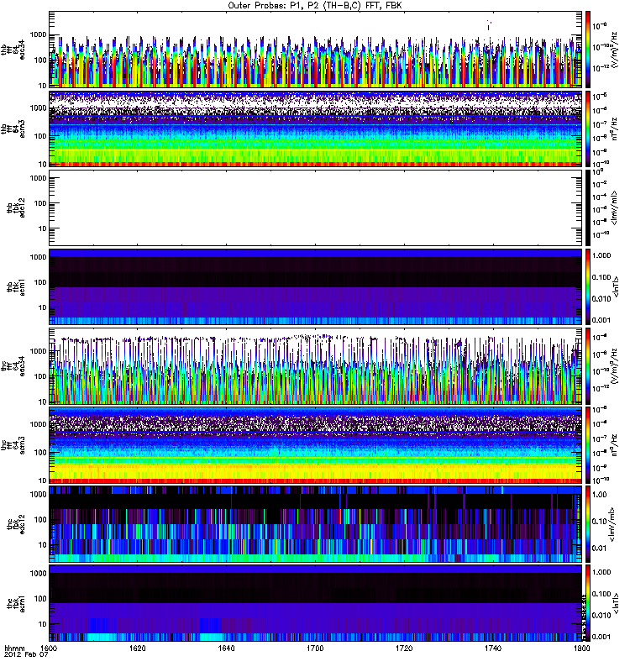The width and height of the screenshot is (630, 672).
Task: Click the color bar of thb eac34 panel
Action: pos(588,50)
